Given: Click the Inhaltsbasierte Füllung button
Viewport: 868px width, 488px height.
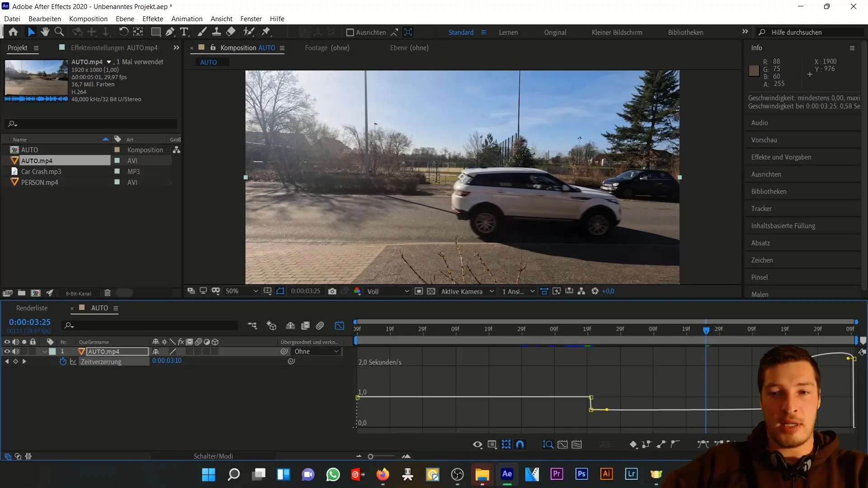Looking at the screenshot, I should [x=783, y=225].
